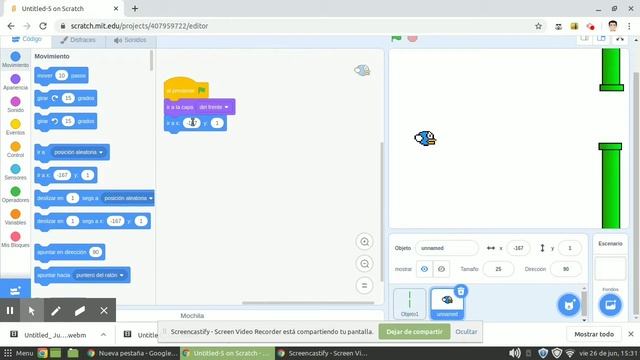Click the Ocultar link
Screen dimensions: 640x360
[466, 332]
